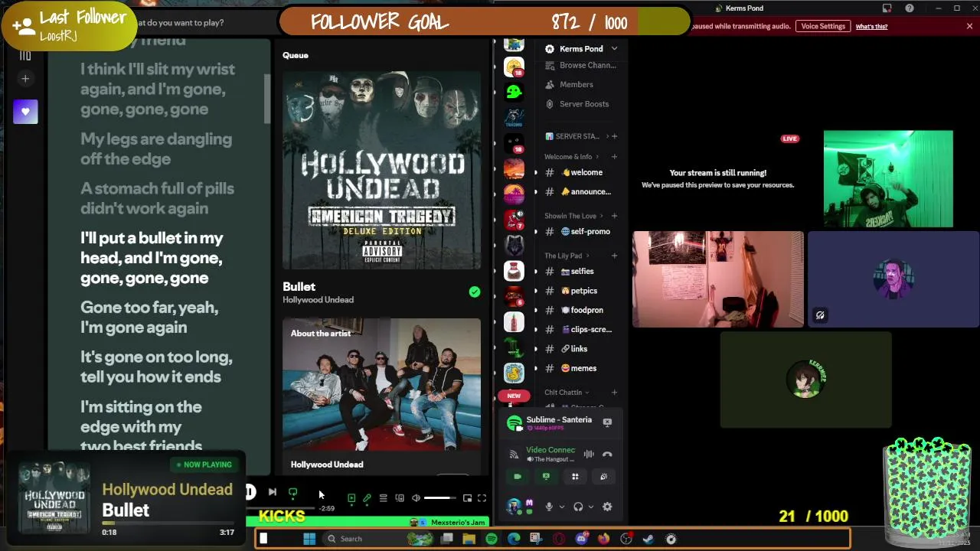The width and height of the screenshot is (980, 551).
Task: Enter Spotify full screen mode
Action: 482,498
